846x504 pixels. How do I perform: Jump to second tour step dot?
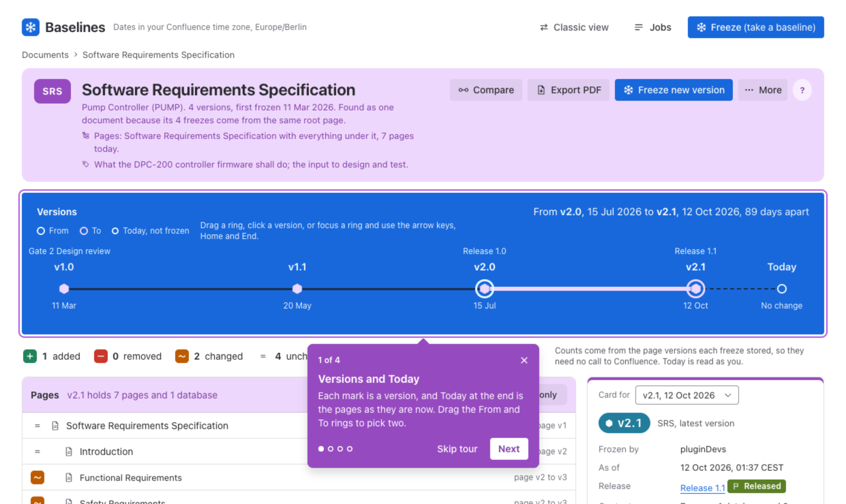pyautogui.click(x=330, y=449)
